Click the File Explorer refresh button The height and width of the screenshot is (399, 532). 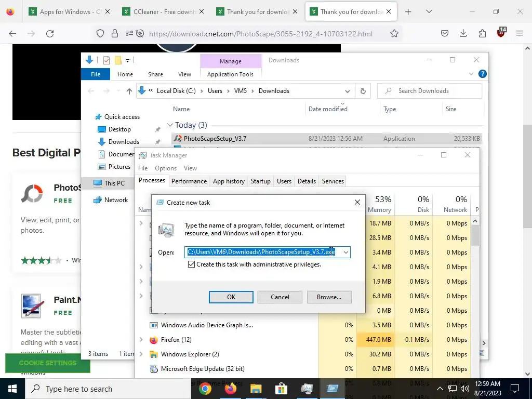(363, 91)
